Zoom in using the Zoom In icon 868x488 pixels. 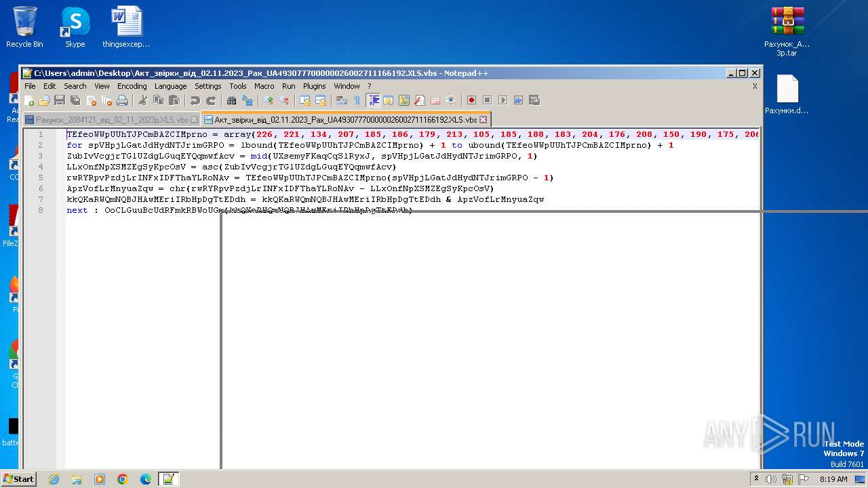tap(269, 100)
